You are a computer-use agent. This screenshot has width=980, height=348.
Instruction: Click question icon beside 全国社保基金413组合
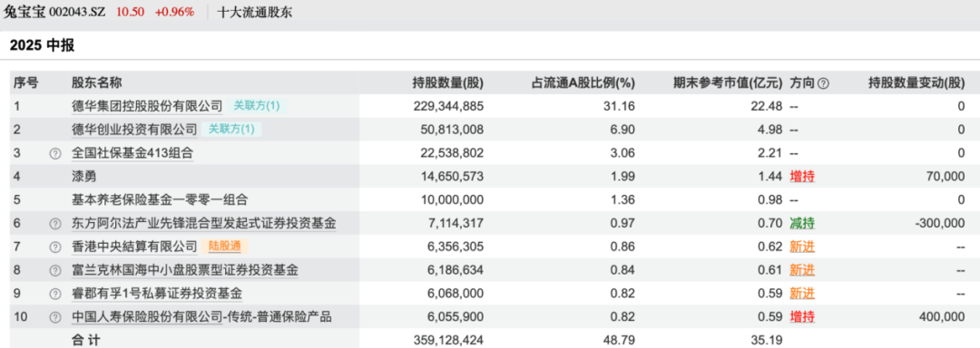[x=55, y=153]
